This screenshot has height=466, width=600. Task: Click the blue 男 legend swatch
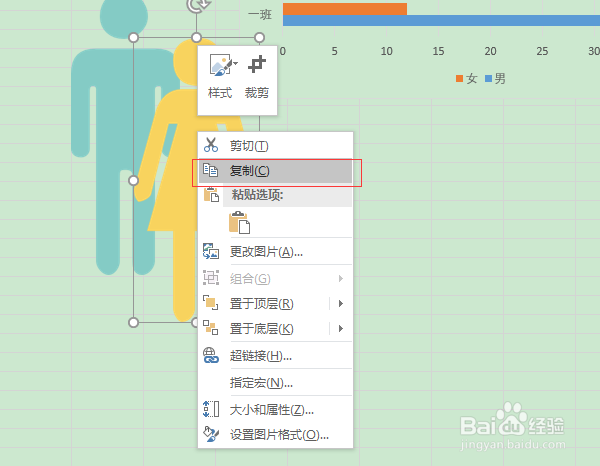click(x=488, y=79)
